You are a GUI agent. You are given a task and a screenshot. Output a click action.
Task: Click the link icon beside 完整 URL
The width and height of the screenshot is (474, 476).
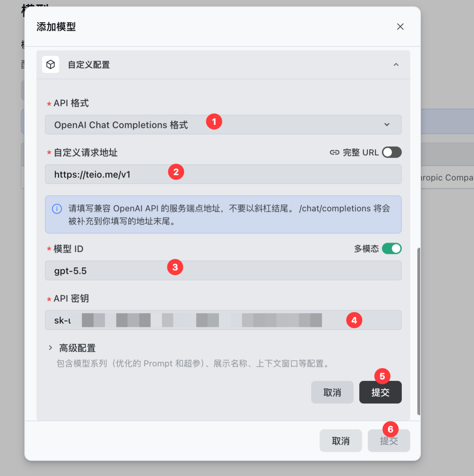(334, 152)
